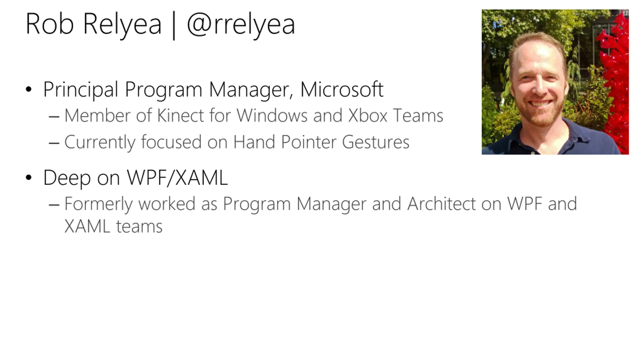Click the wrapped line XAML teams
The image size is (644, 362).
113,226
